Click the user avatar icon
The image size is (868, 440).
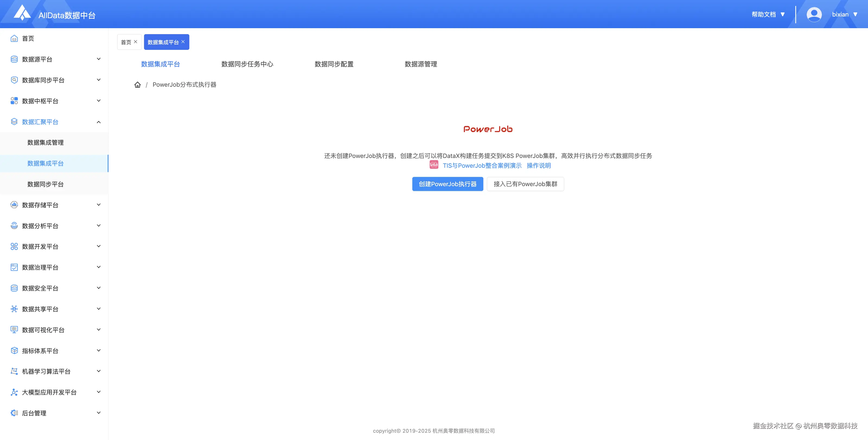tap(814, 14)
